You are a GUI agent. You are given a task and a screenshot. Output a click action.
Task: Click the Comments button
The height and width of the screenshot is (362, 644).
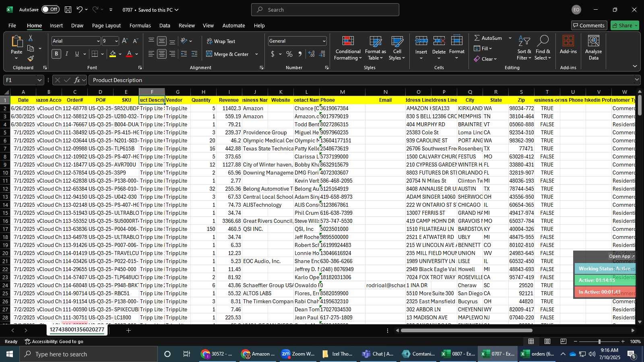point(589,25)
